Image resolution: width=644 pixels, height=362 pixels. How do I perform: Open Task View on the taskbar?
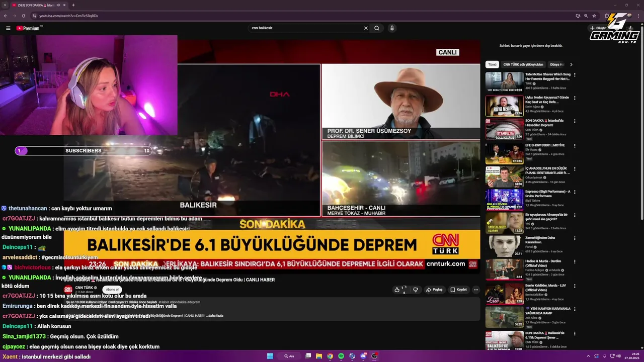308,356
